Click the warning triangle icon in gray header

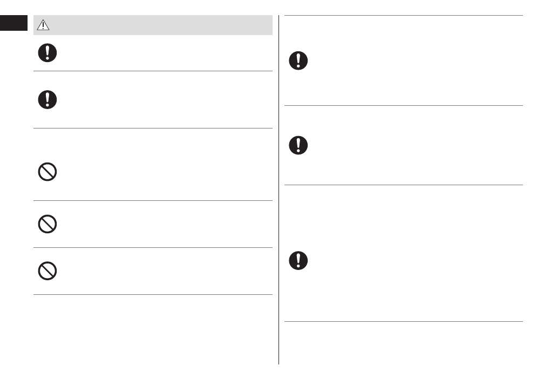(43, 25)
